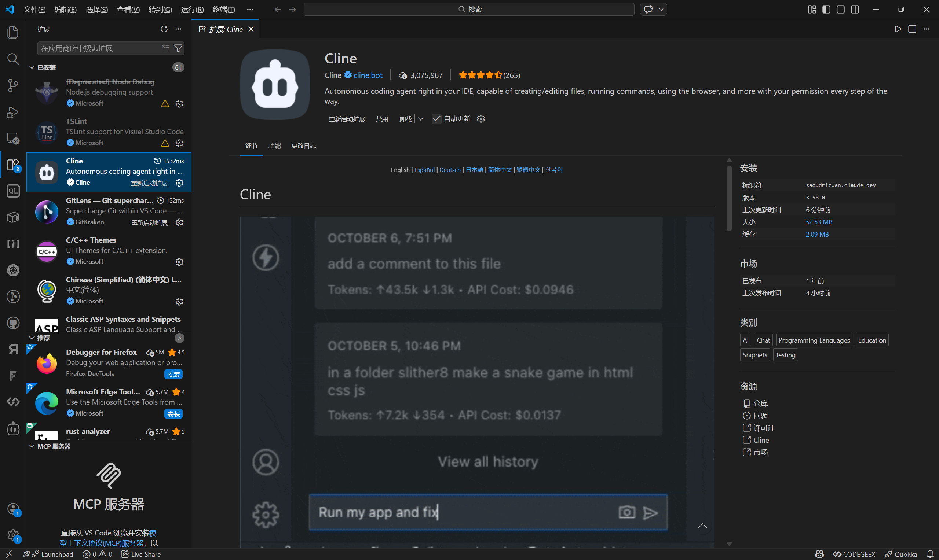
Task: Collapse the installed extensions section
Action: pyautogui.click(x=32, y=67)
